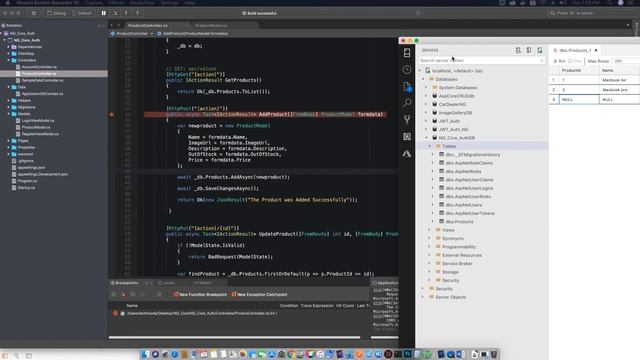Click Show Active Connections icon in Servers header
The height and width of the screenshot is (360, 640).
coord(540,50)
